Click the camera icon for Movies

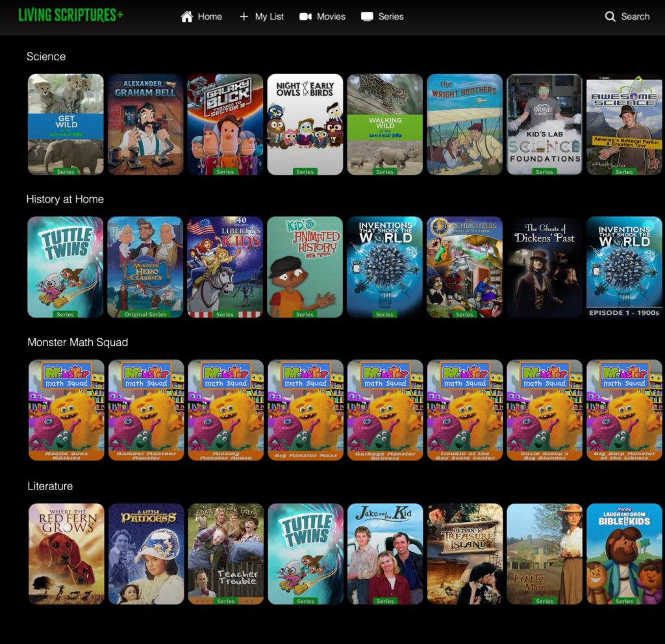pos(305,16)
